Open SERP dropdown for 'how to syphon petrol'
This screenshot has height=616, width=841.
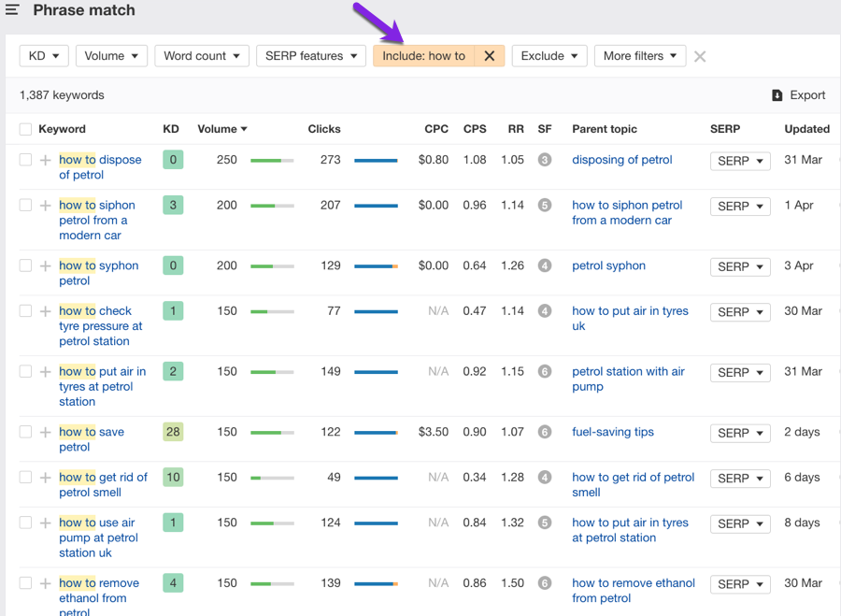click(x=740, y=266)
